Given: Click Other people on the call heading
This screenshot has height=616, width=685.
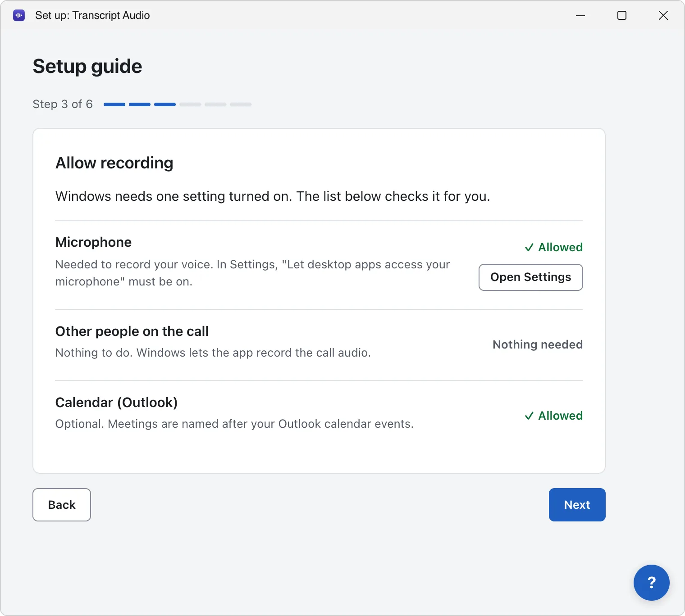Looking at the screenshot, I should click(x=132, y=331).
